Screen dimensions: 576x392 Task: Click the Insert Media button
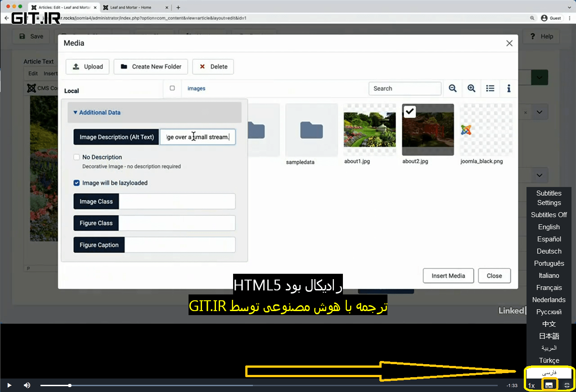coord(448,276)
